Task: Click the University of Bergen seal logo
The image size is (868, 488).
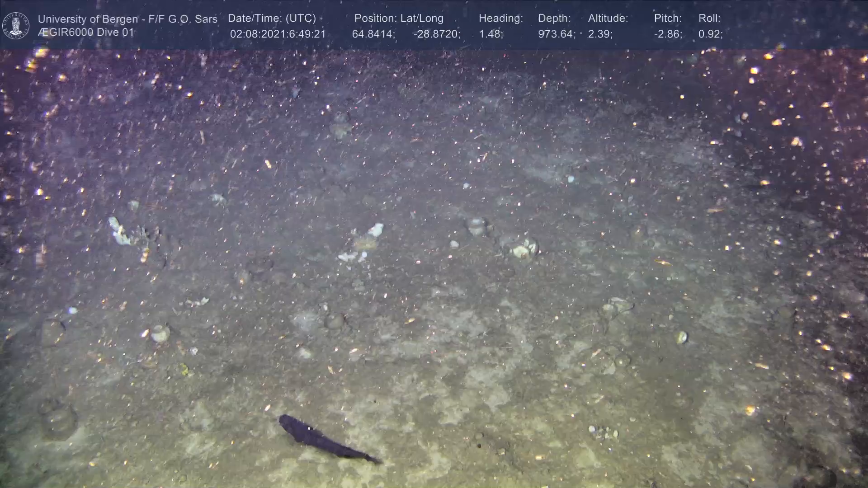Action: click(x=16, y=25)
